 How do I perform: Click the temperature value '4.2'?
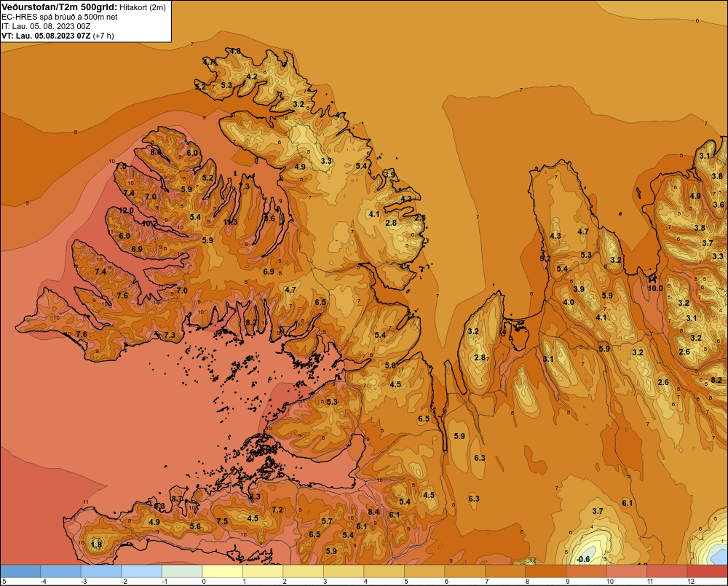[252, 76]
